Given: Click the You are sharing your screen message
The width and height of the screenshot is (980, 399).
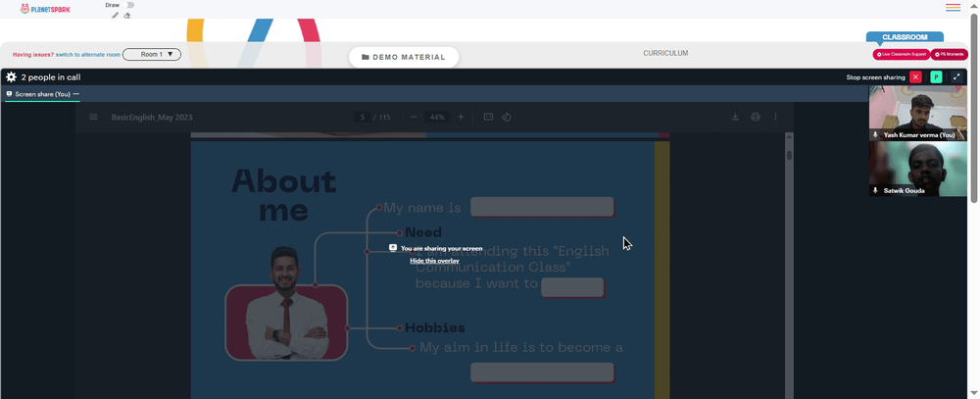Looking at the screenshot, I should (441, 248).
